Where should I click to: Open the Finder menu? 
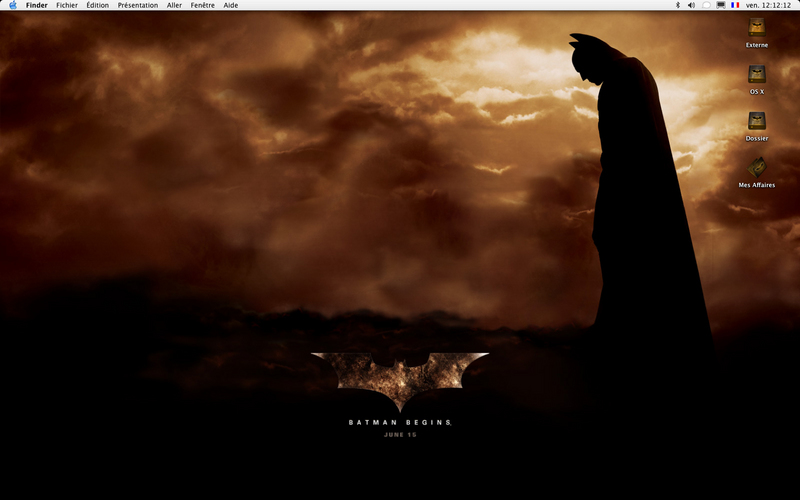tap(37, 5)
